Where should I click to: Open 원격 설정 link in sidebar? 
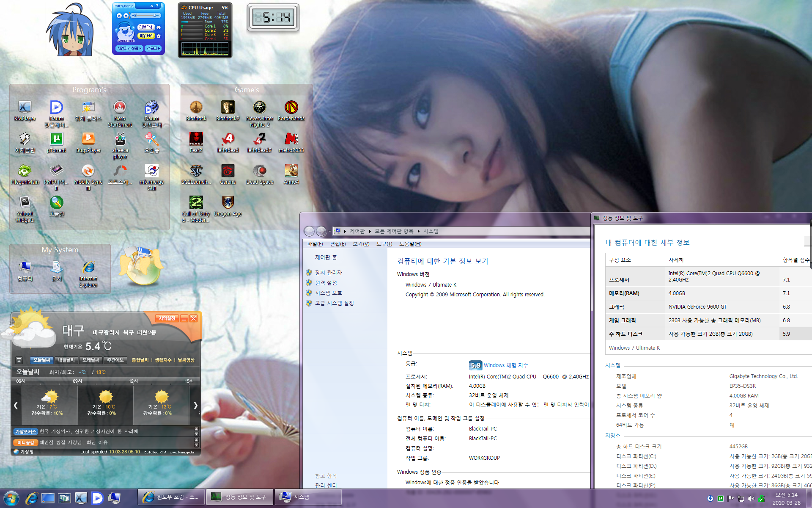[326, 283]
